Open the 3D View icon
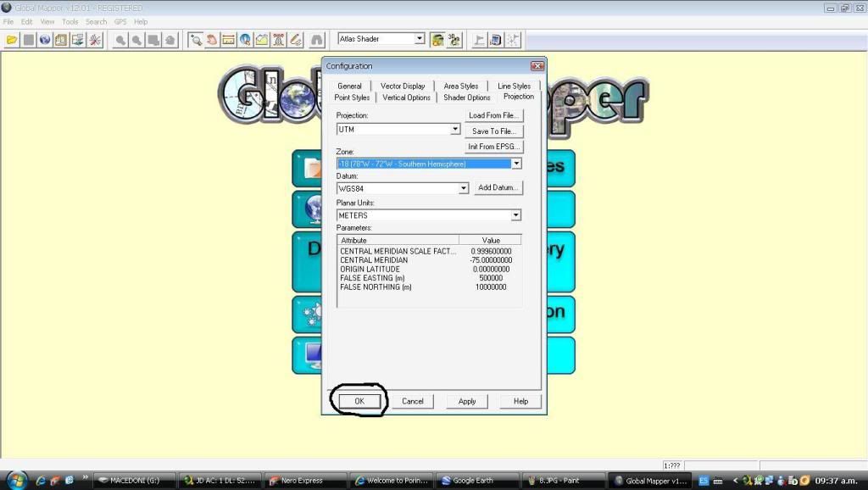Viewport: 868px width, 490px height. (454, 40)
